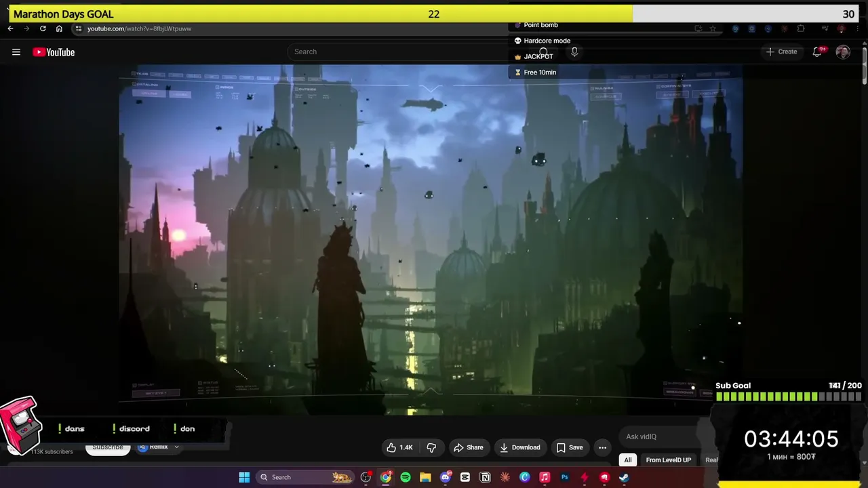
Task: Click the video player to pause
Action: click(x=431, y=239)
